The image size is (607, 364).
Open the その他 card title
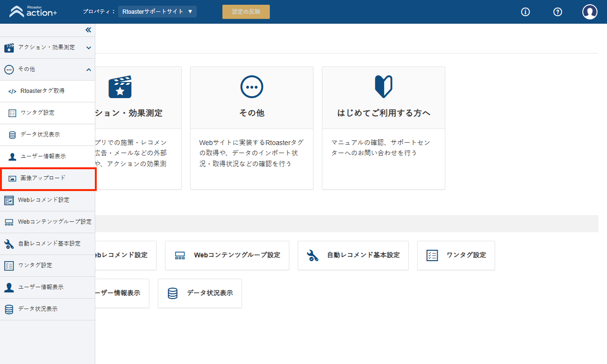tap(252, 113)
